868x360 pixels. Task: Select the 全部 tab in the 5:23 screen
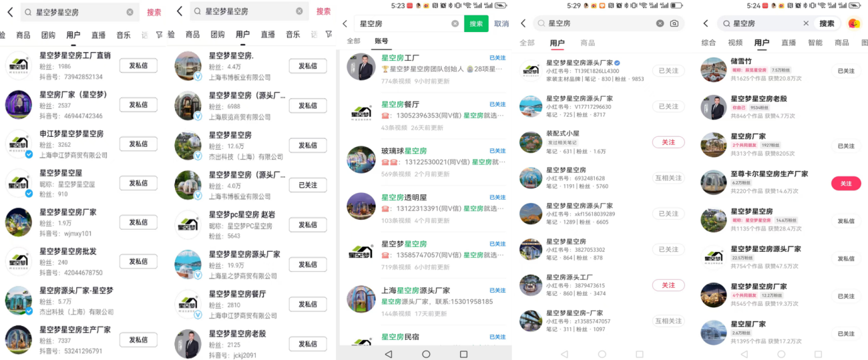[353, 41]
